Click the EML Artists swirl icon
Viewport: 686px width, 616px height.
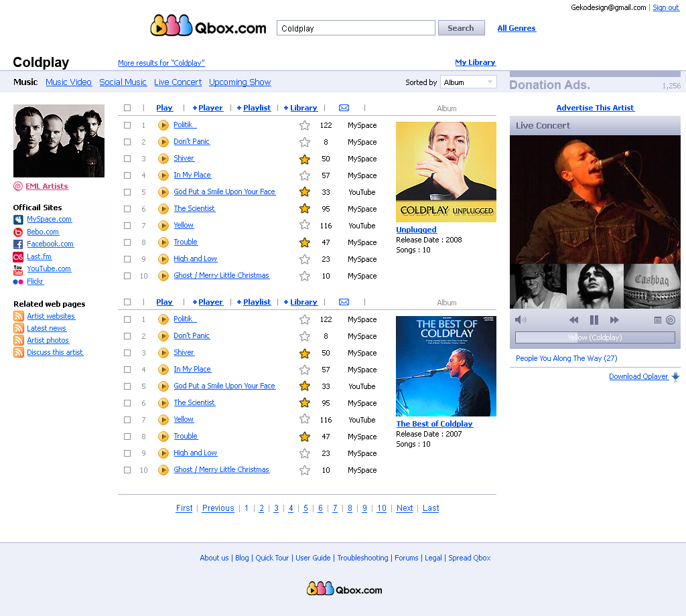pyautogui.click(x=18, y=186)
